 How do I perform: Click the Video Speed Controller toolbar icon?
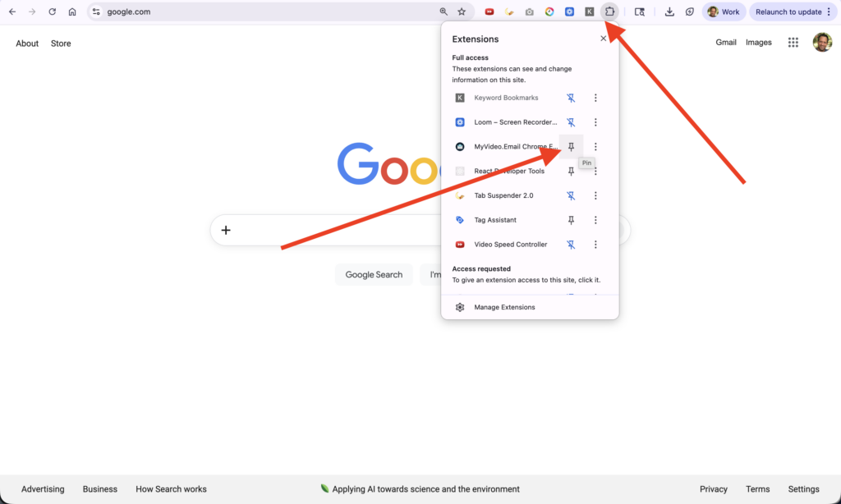pos(489,11)
